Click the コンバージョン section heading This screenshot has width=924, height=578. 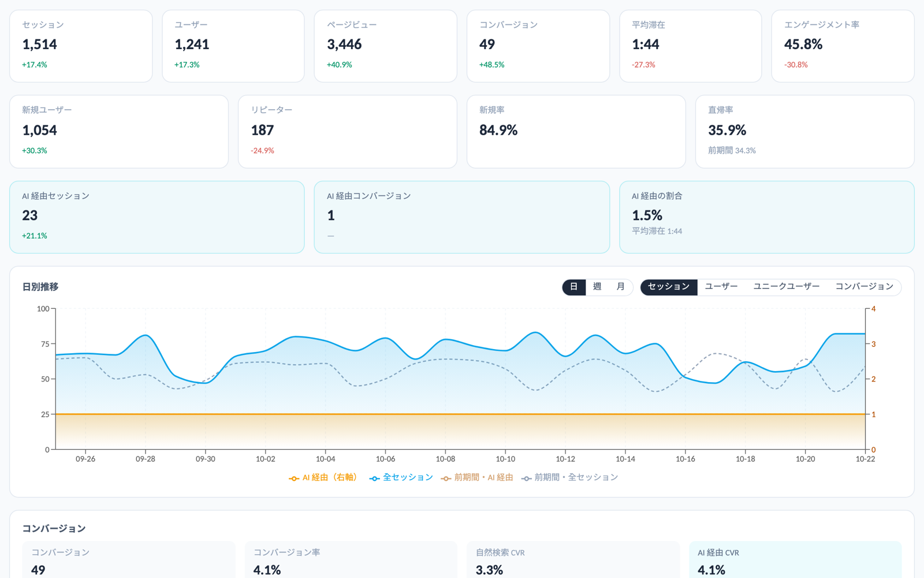pos(54,528)
